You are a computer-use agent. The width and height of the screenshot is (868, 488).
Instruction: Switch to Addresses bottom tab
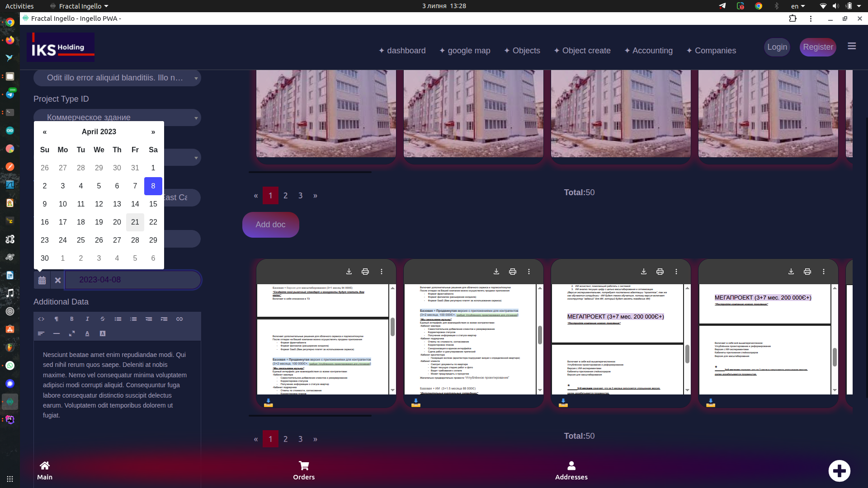571,471
